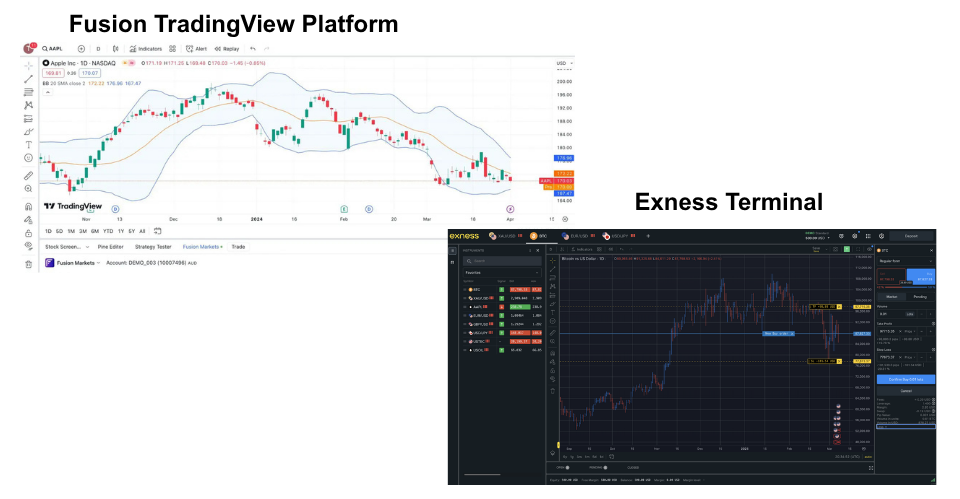This screenshot has height=499, width=960.
Task: Select the Text tool in TradingView sidebar
Action: 28,145
